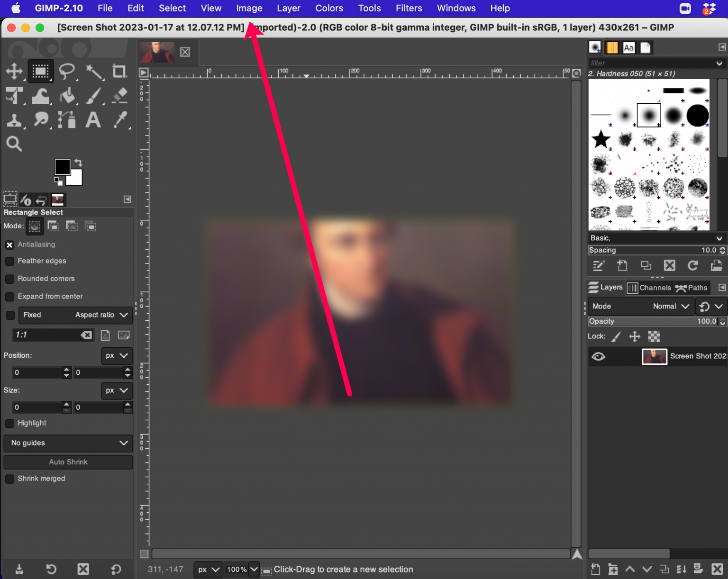Screen dimensions: 728x579
Task: Pick the Paintbrush tool
Action: (93, 96)
